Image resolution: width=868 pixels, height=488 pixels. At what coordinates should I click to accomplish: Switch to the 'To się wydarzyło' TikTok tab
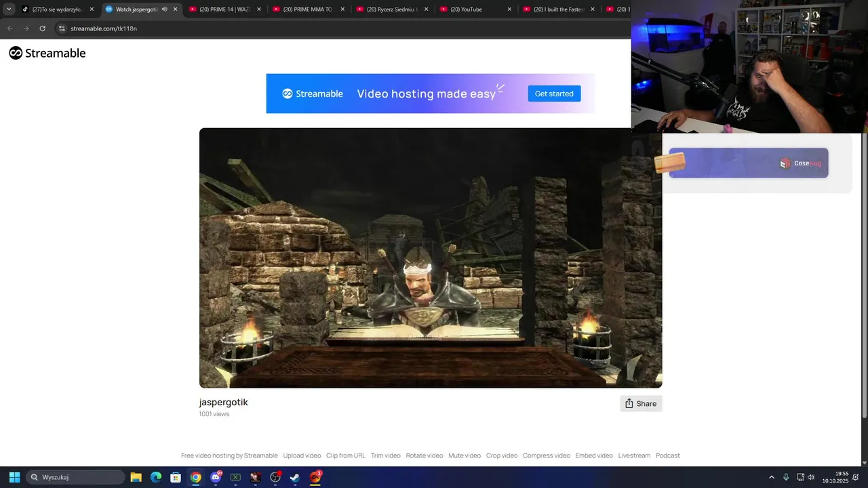[58, 9]
